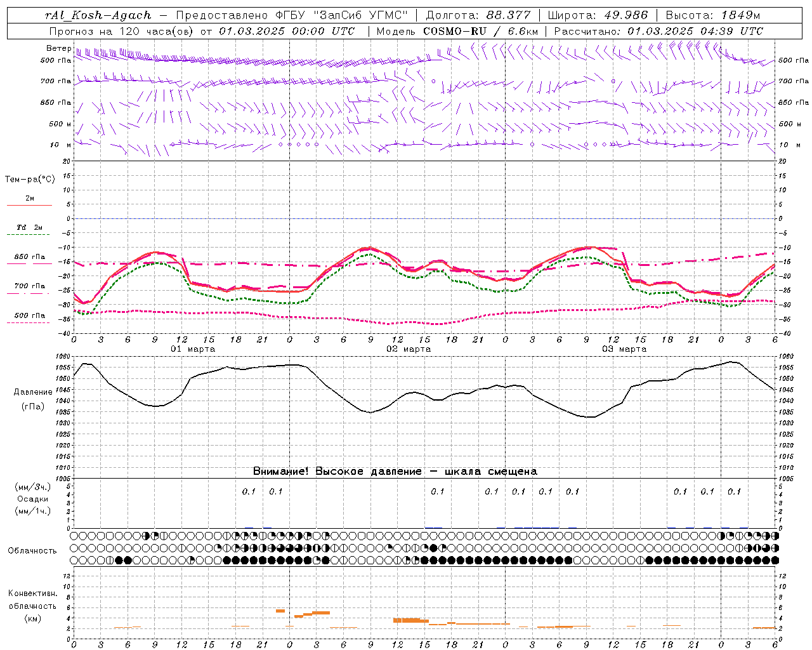Select the provider text ФГБУ "ЗапСиб УГМС"
812x650 pixels.
pyautogui.click(x=342, y=15)
